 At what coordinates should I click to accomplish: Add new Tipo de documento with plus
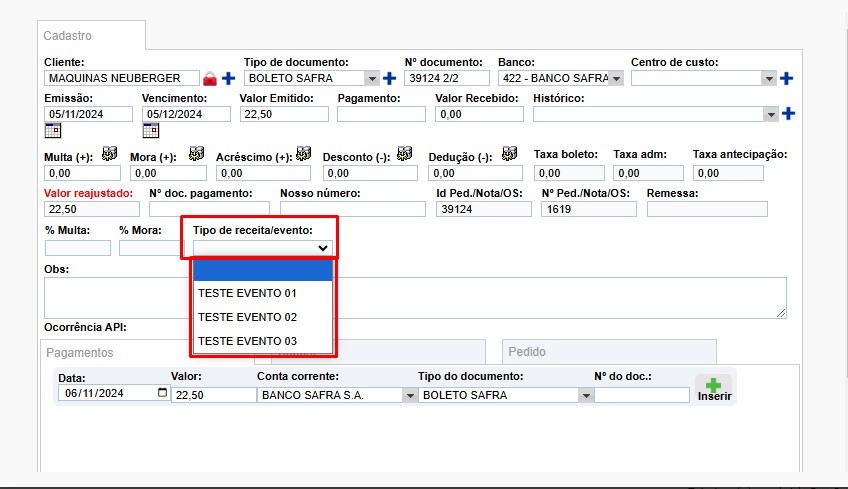(x=389, y=78)
